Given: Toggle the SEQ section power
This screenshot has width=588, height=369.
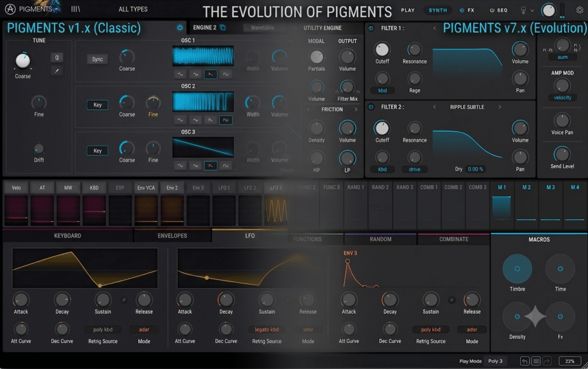Looking at the screenshot, I should [492, 10].
